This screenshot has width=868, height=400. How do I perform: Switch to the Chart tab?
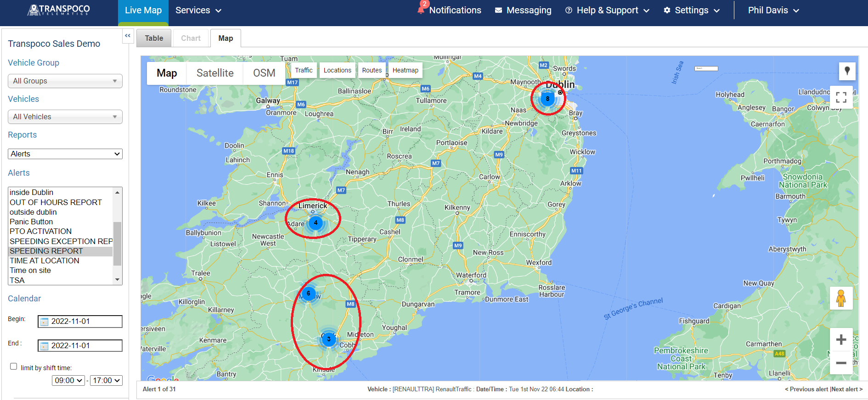pyautogui.click(x=191, y=38)
